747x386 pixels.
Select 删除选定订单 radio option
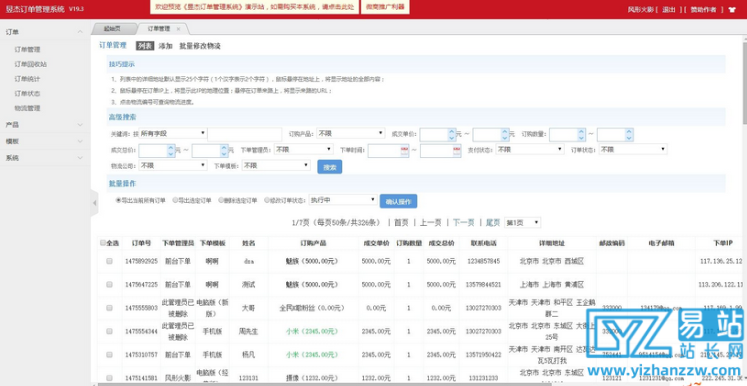(x=221, y=201)
